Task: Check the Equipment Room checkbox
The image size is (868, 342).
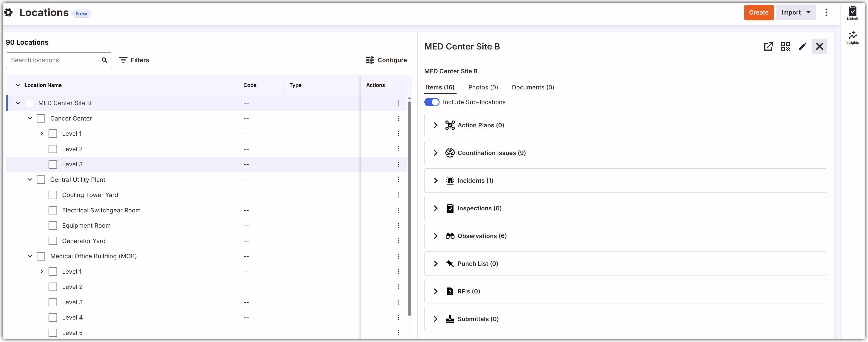Action: point(53,225)
